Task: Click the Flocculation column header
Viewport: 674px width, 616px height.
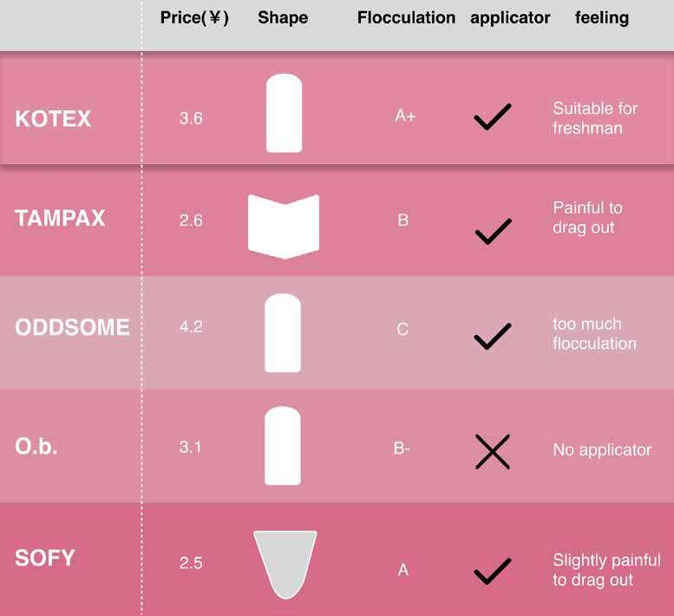Action: click(406, 18)
